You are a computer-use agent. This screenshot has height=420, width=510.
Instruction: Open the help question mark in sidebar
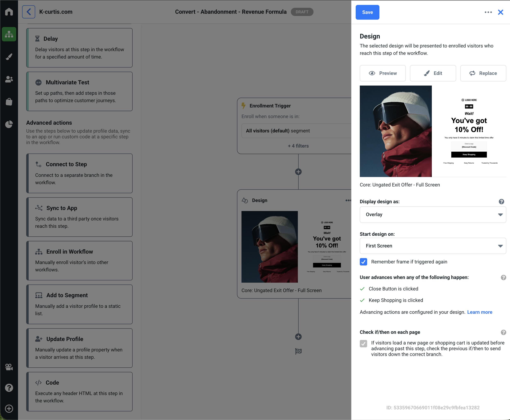[9, 388]
